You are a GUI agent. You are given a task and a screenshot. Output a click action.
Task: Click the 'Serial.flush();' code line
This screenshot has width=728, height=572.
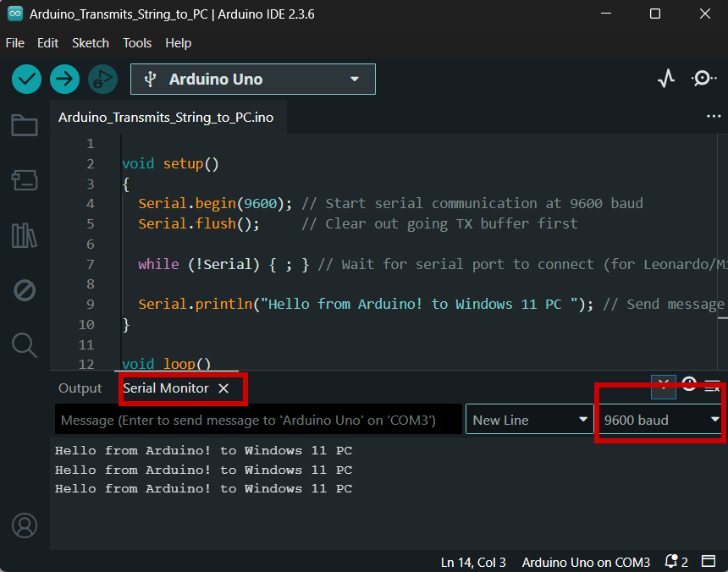tap(199, 224)
